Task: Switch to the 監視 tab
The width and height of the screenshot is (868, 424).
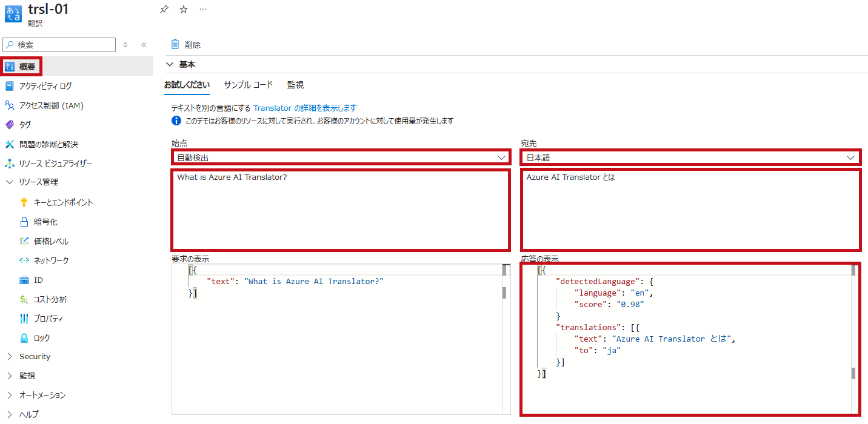Action: pyautogui.click(x=296, y=85)
